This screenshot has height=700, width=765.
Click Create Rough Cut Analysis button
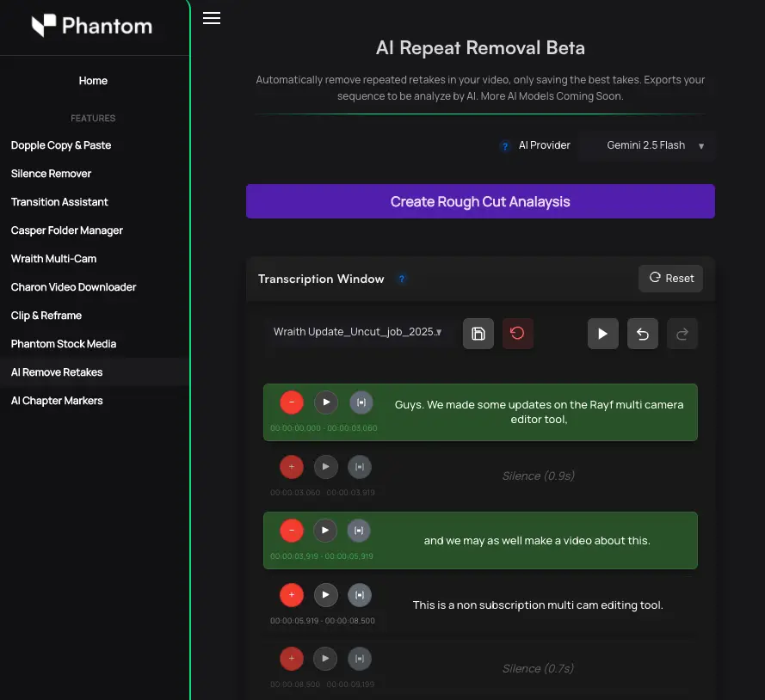tap(480, 201)
